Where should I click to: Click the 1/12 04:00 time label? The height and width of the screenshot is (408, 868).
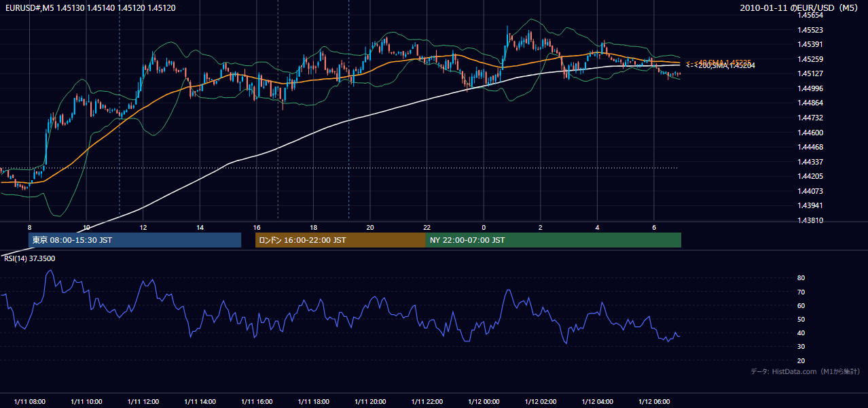[597, 402]
